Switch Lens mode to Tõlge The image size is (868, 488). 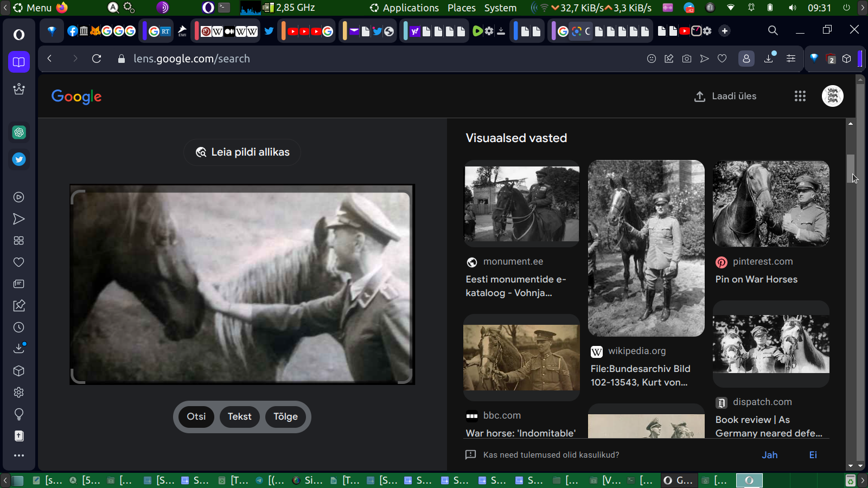[x=285, y=416]
